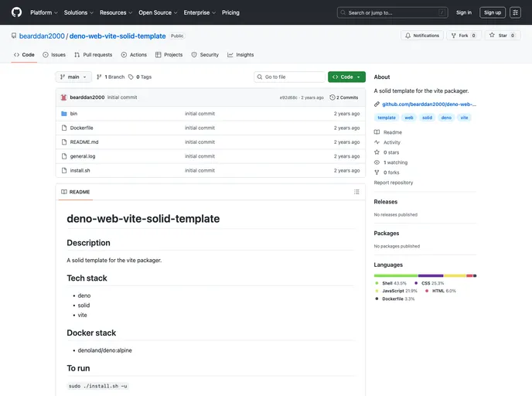The width and height of the screenshot is (532, 396).
Task: Click the GitHub logo icon
Action: pyautogui.click(x=16, y=12)
